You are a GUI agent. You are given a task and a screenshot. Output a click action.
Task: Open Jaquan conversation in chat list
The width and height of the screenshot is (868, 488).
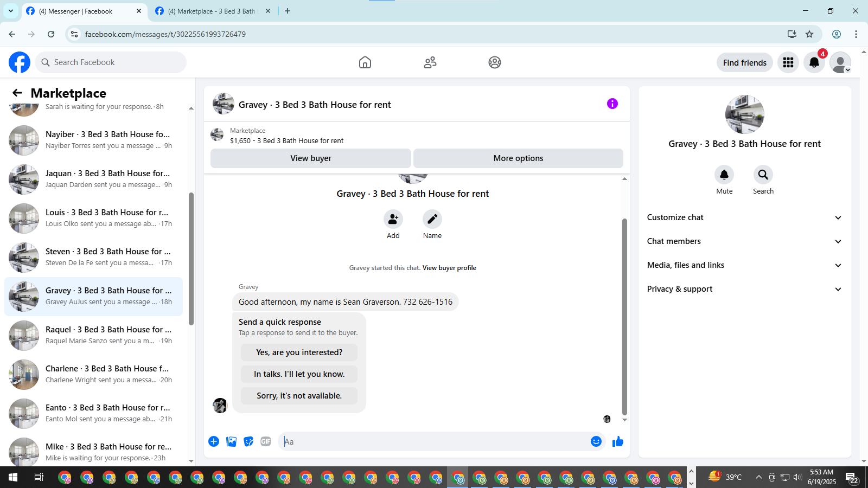(93, 179)
